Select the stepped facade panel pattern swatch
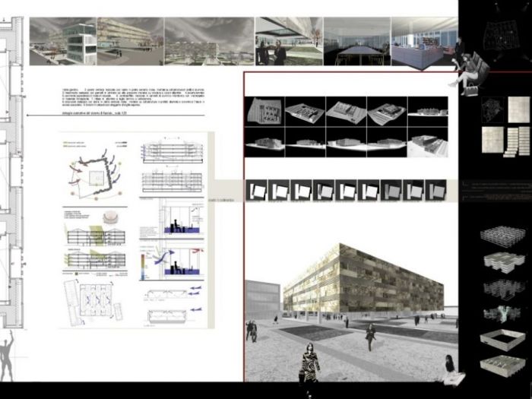532x399 pixels. coord(516,142)
